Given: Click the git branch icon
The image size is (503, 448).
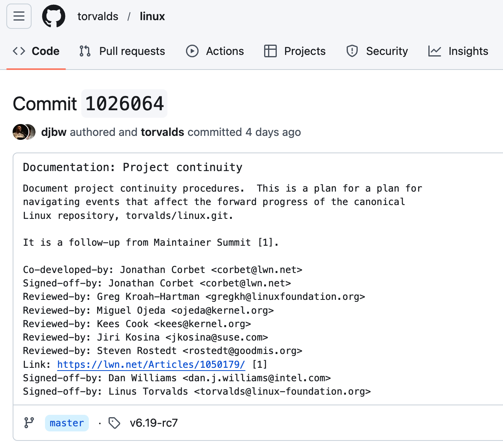Looking at the screenshot, I should click(29, 423).
